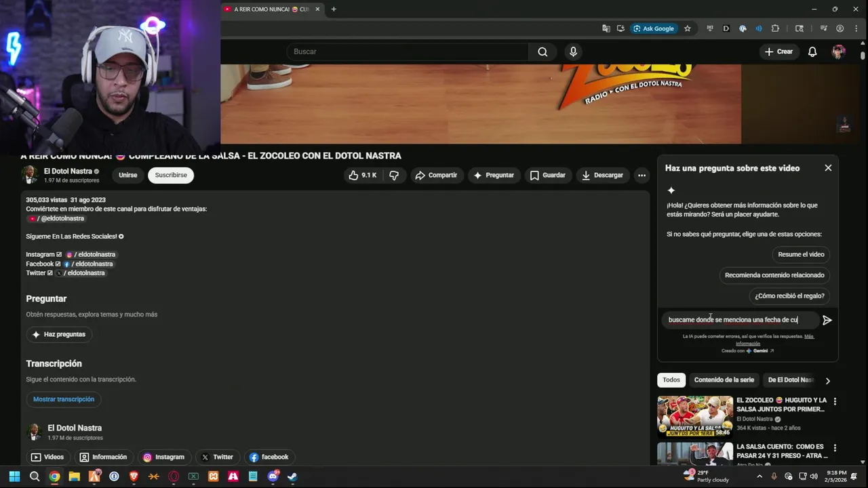Screen dimensions: 868x488
Task: Click the YouTube 'Buscar' search field
Action: (x=407, y=52)
